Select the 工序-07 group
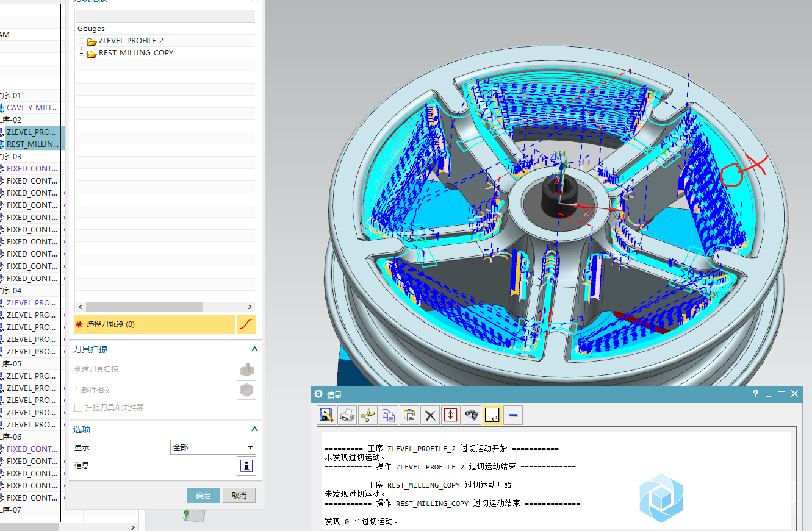Screen dimensions: 812x531 pos(10,510)
